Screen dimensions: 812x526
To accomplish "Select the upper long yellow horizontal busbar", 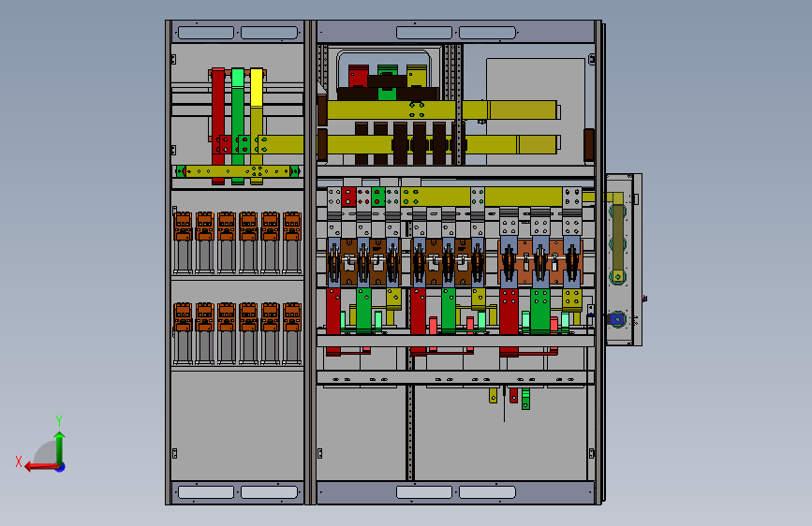I will [442, 110].
